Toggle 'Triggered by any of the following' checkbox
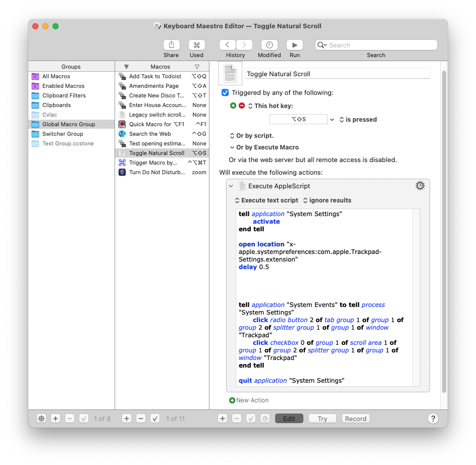Screen dimensions: 476x465 [225, 92]
